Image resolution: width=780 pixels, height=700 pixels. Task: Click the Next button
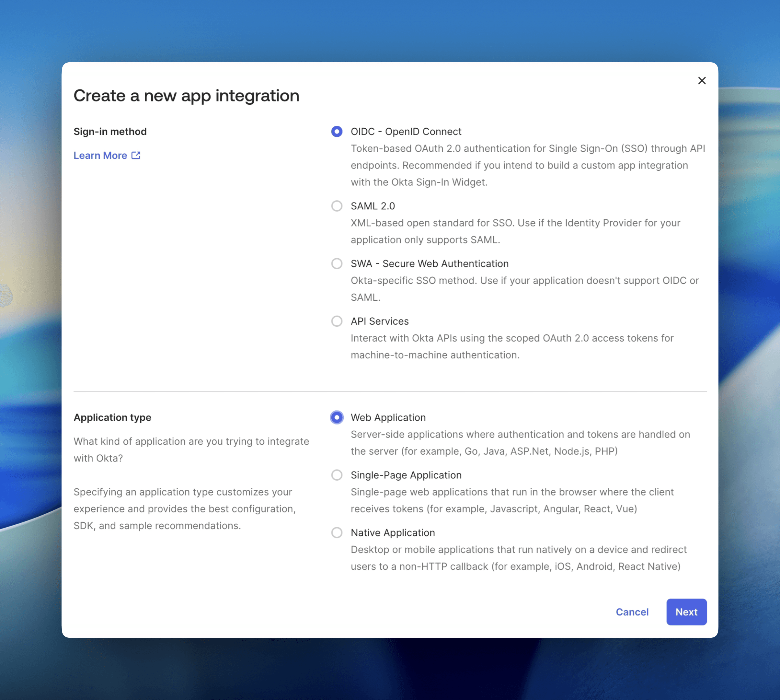(x=686, y=612)
